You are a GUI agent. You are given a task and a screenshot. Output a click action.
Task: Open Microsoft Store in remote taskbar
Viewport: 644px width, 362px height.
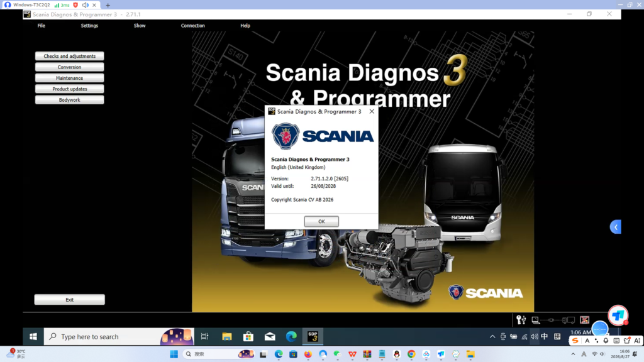(x=248, y=337)
